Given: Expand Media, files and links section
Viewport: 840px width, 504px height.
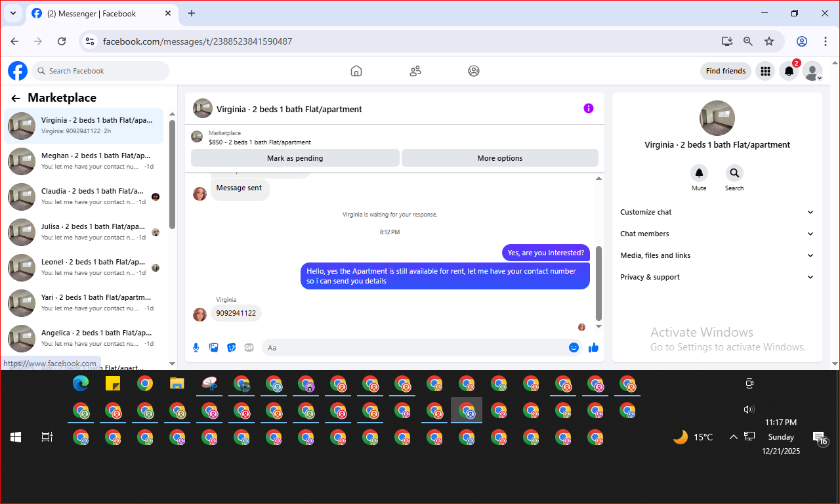Looking at the screenshot, I should (x=717, y=255).
